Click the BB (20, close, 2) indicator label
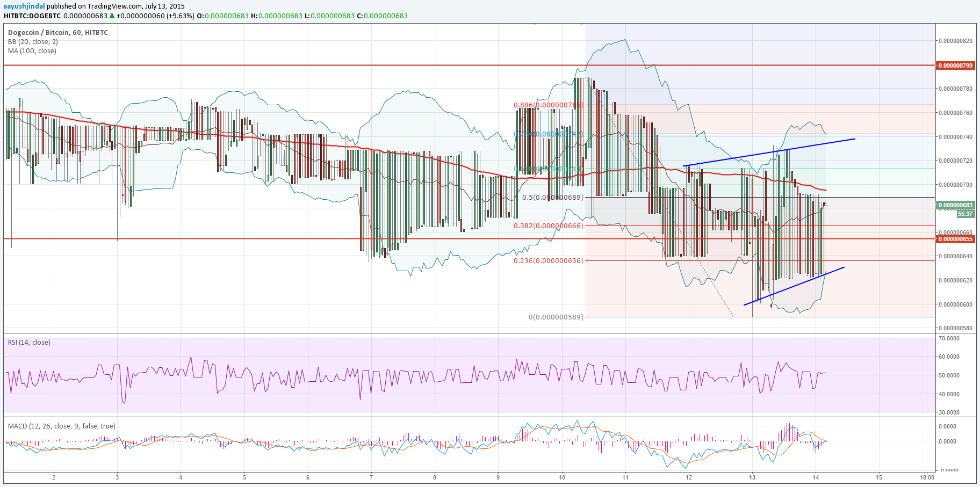 [x=33, y=42]
